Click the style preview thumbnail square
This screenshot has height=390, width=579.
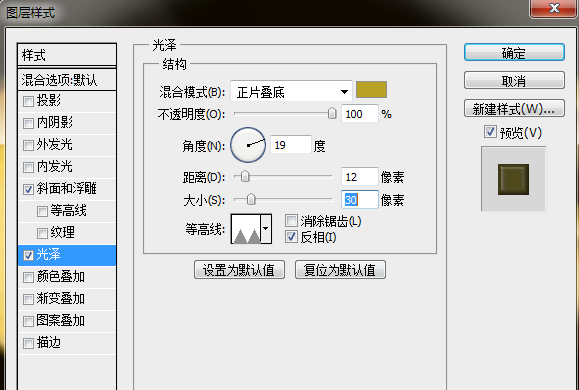click(513, 179)
